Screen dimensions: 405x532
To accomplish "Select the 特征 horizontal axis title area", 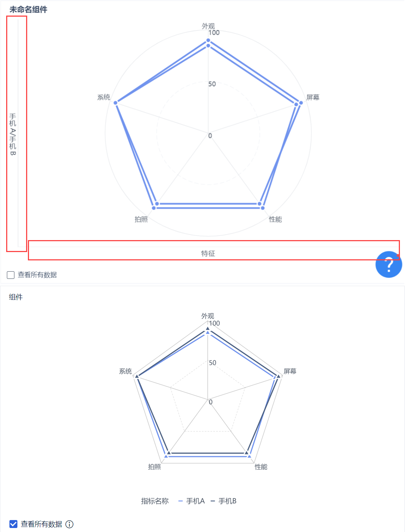I will pyautogui.click(x=208, y=254).
